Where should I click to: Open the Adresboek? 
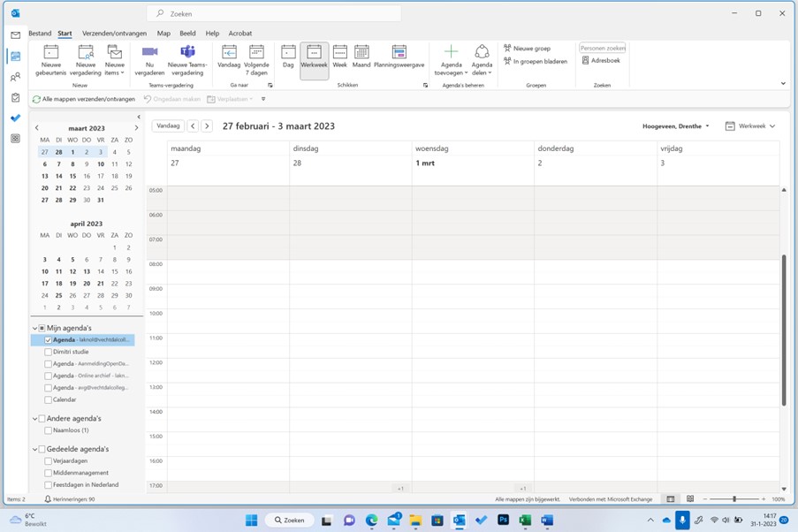point(601,61)
